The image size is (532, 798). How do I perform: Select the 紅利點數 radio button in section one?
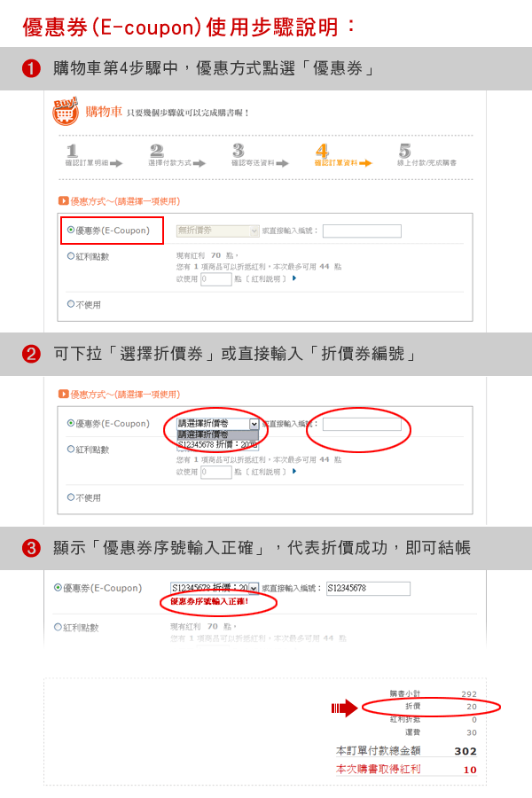pyautogui.click(x=71, y=256)
